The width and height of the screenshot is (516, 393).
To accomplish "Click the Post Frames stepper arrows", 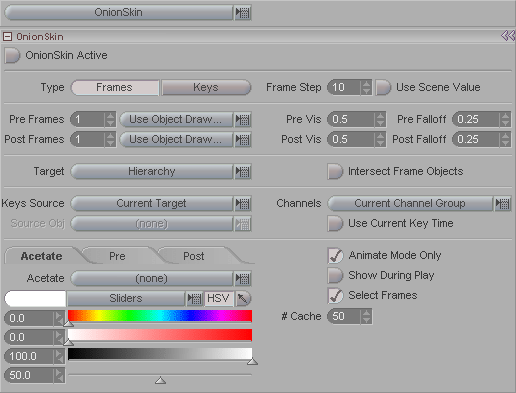I will click(110, 139).
